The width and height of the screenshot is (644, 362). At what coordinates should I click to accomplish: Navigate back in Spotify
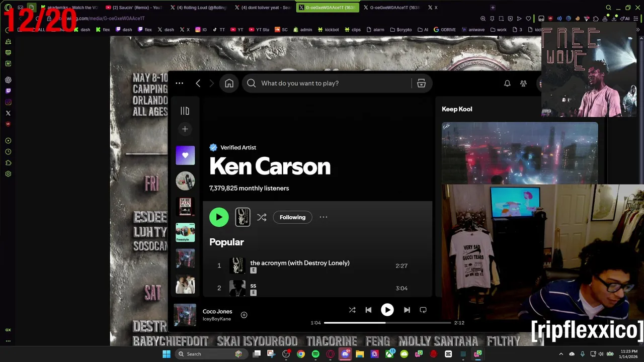[198, 83]
